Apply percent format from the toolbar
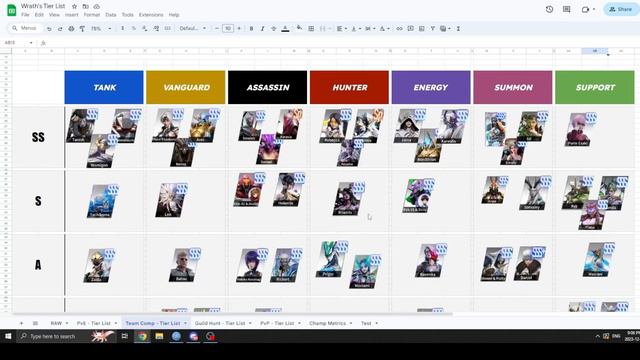The width and height of the screenshot is (640, 360). (x=133, y=29)
